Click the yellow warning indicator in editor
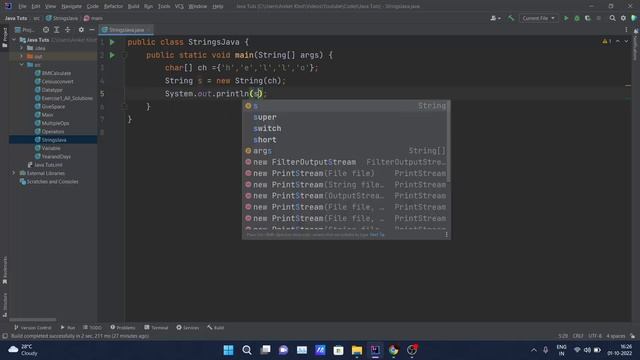Image resolution: width=640 pixels, height=360 pixels. [x=607, y=41]
